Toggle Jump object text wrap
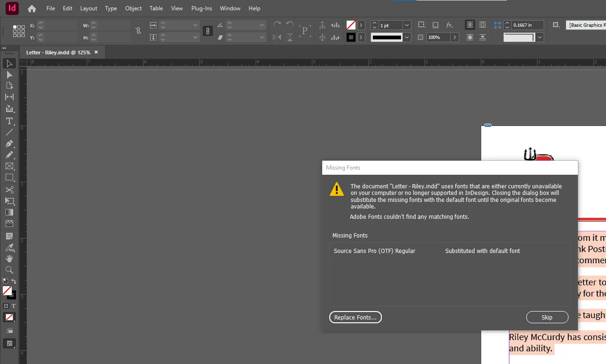Image resolution: width=606 pixels, height=364 pixels. click(x=483, y=37)
